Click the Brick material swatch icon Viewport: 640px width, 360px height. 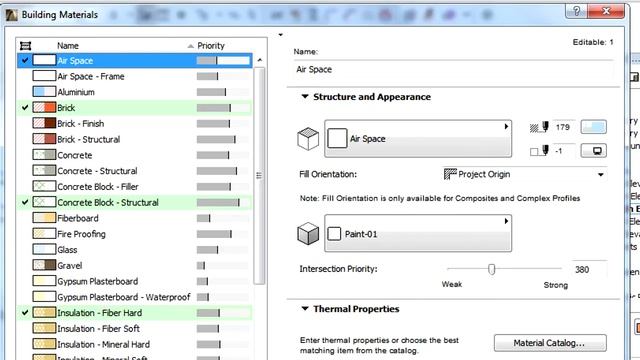tap(44, 108)
